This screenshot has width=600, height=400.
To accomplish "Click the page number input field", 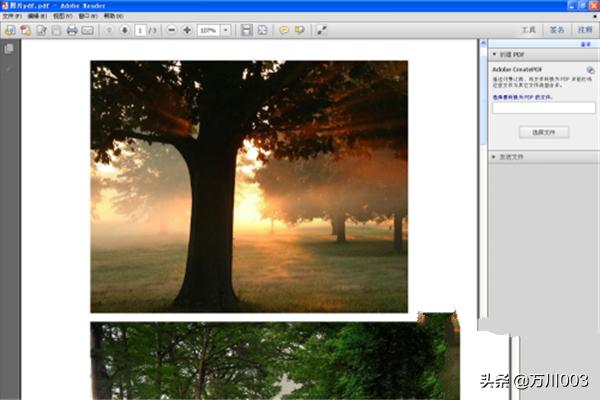I will click(140, 30).
